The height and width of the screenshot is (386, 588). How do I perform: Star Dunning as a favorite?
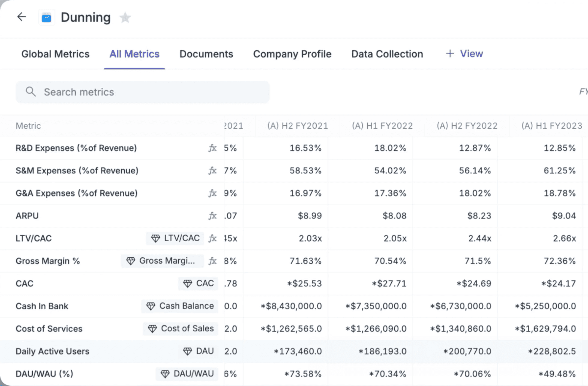tap(125, 18)
